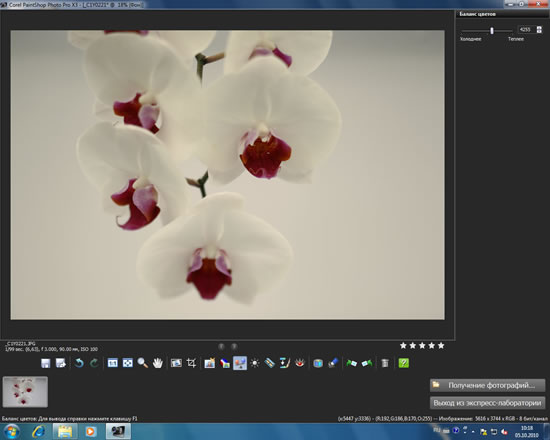The image size is (550, 440).
Task: Click the Теплее label under the slider
Action: (516, 39)
